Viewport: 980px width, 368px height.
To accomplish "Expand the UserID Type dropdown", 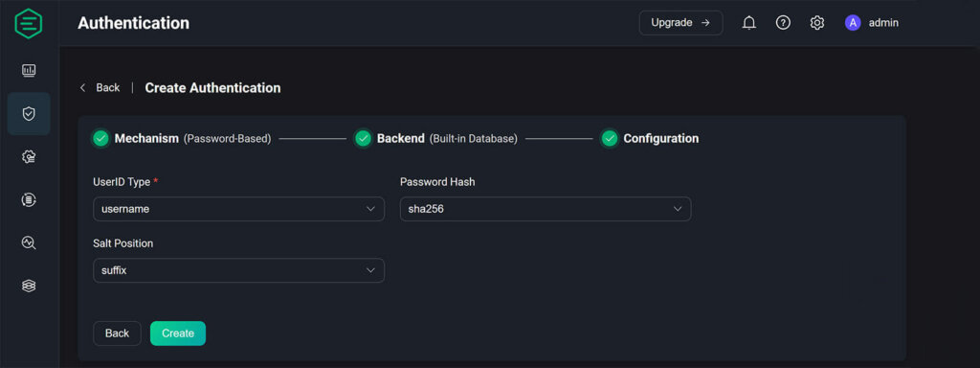I will [x=238, y=209].
